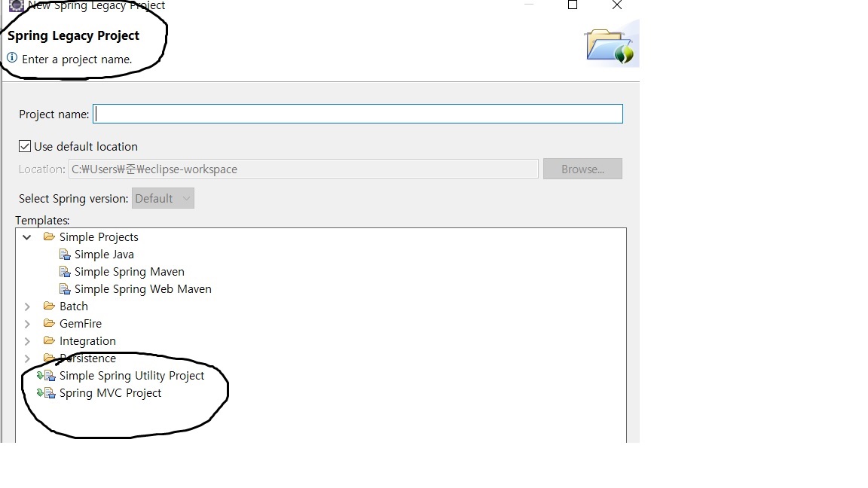Maximize the New Spring Legacy Project window
The width and height of the screenshot is (868, 488).
pyautogui.click(x=573, y=5)
